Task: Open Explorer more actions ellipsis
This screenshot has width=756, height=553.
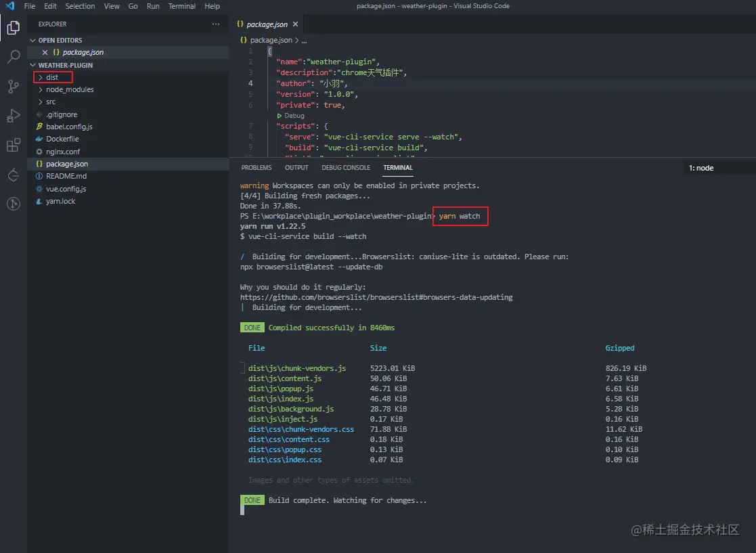Action: coord(215,24)
